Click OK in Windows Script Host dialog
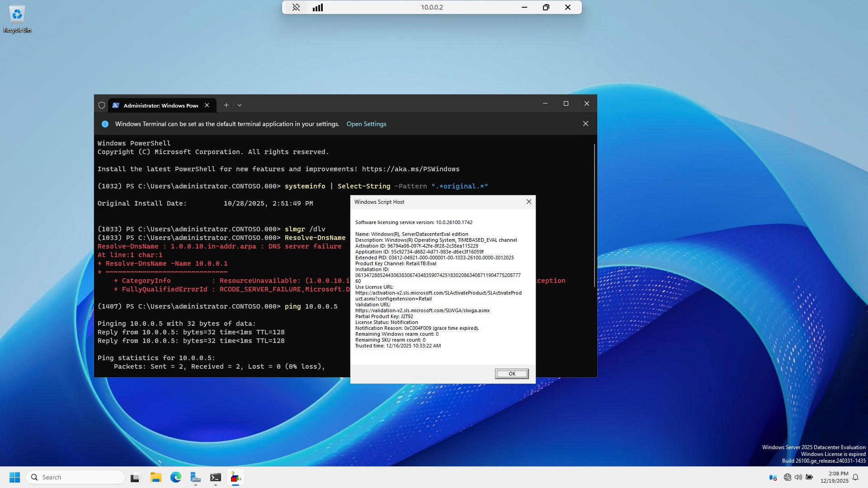Image resolution: width=868 pixels, height=488 pixels. [511, 374]
